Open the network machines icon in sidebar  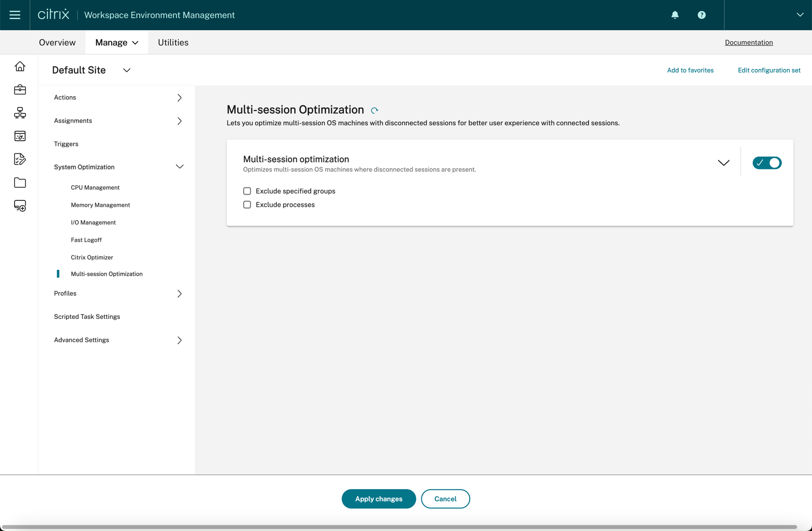[20, 113]
